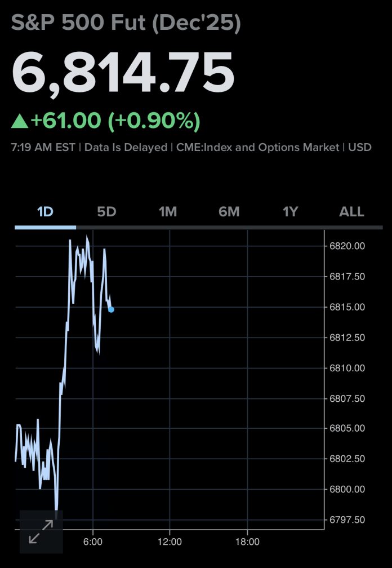
Task: Open the 6M timeframe tab
Action: pos(229,212)
